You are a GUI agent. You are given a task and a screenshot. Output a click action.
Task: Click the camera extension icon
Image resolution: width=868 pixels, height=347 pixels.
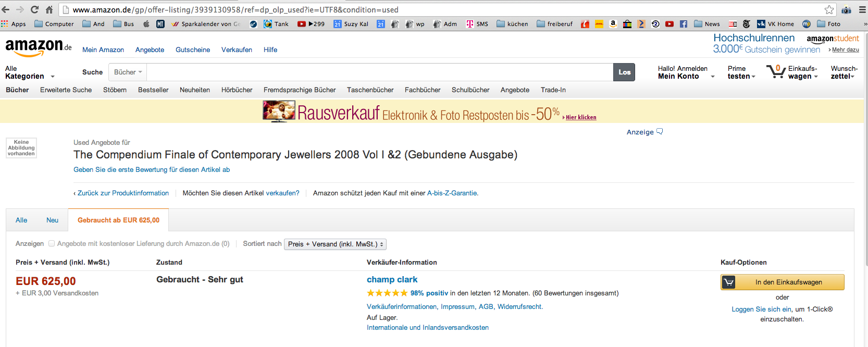click(x=846, y=9)
